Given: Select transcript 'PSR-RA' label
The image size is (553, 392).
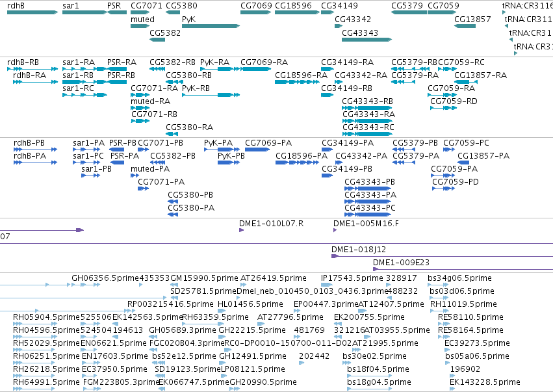Looking at the screenshot, I should (x=122, y=62).
